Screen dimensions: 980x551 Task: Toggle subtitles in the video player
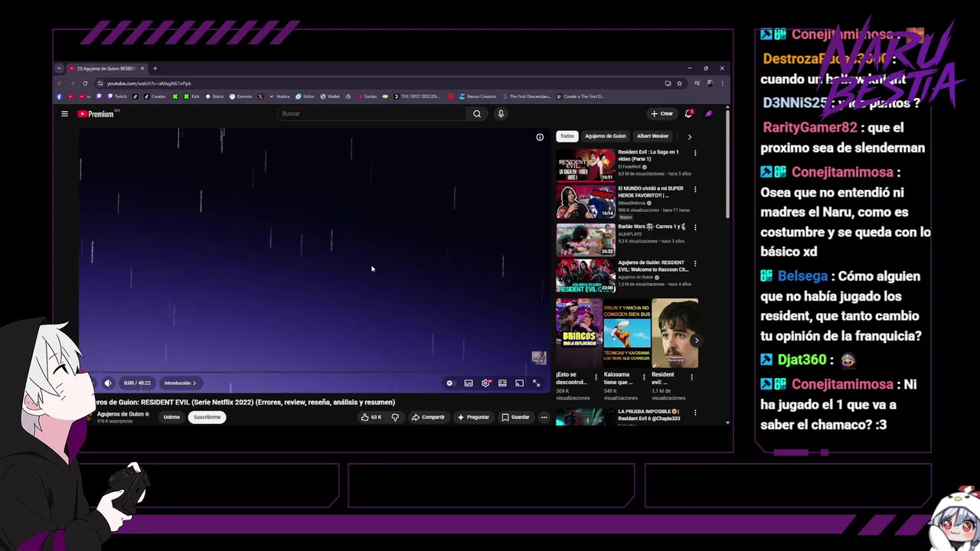[x=469, y=383]
